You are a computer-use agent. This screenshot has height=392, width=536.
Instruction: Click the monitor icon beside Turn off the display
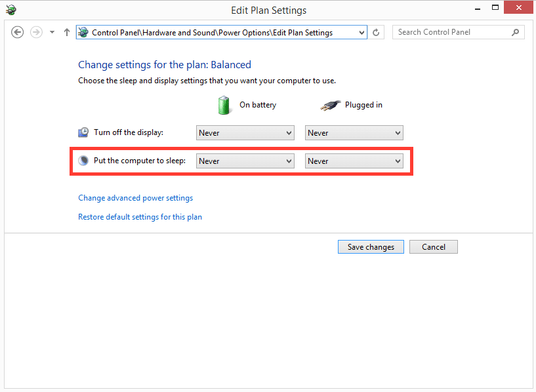[x=83, y=132]
